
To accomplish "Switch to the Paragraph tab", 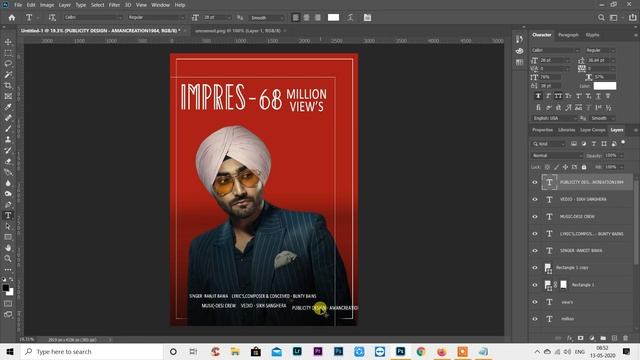I will (568, 35).
